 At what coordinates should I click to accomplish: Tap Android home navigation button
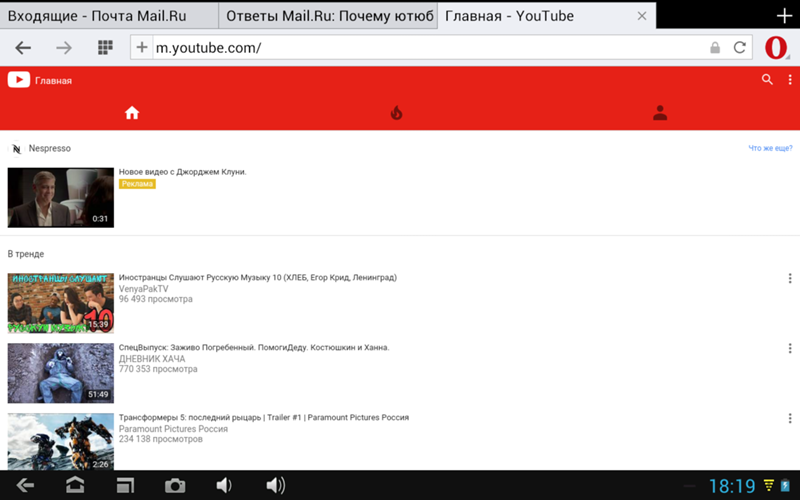pos(75,485)
